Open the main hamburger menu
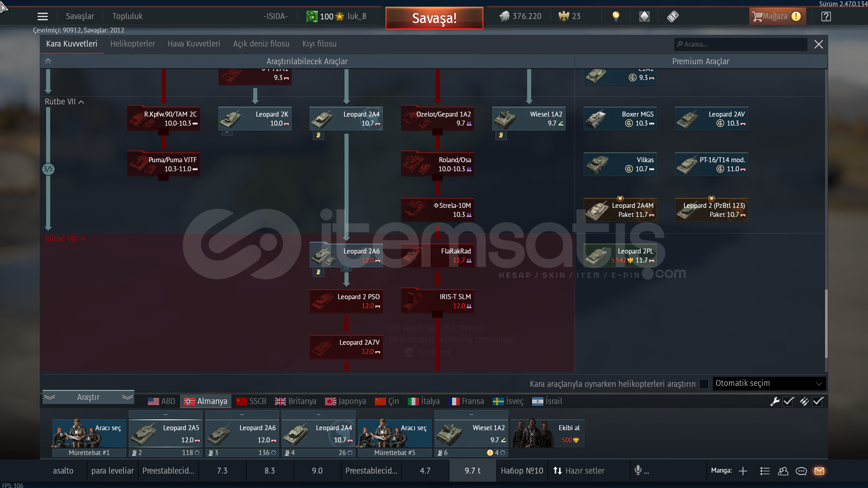868x488 pixels. [x=42, y=17]
